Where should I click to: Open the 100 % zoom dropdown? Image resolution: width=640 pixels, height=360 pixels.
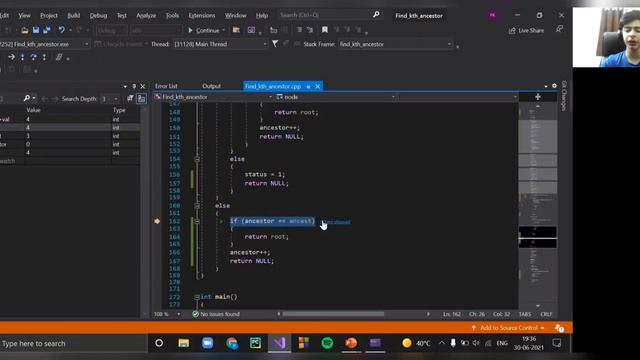point(178,314)
